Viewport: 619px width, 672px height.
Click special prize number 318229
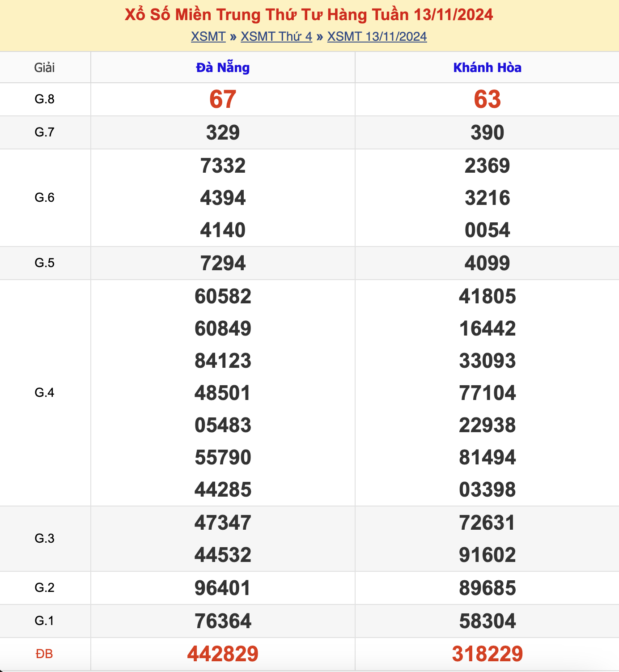click(488, 654)
